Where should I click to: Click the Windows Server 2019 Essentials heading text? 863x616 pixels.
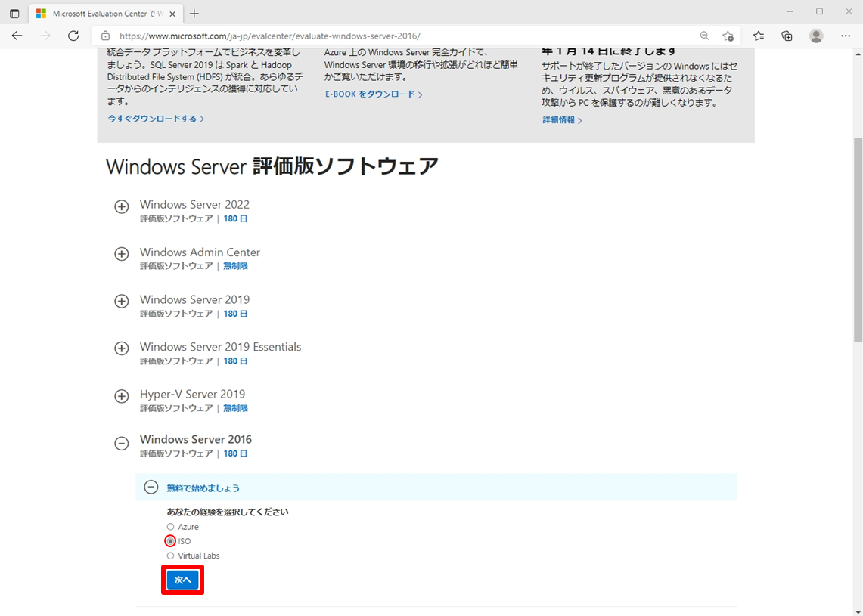(220, 347)
